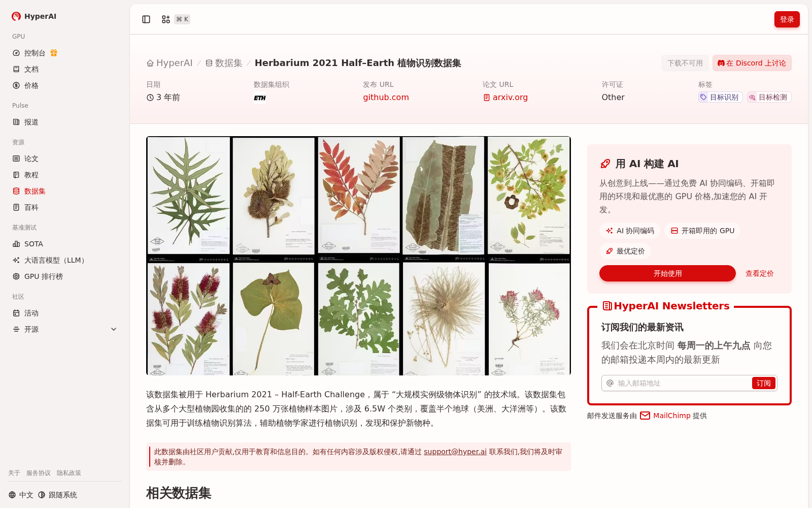Screen dimensions: 812x508
Task: Go to HyperAI home breadcrumb
Action: click(170, 63)
